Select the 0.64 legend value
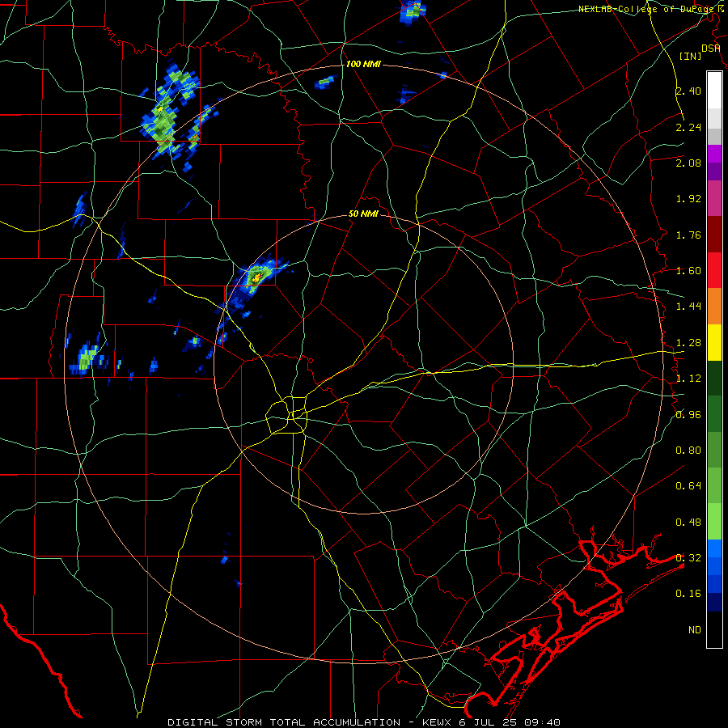728x728 pixels. point(688,486)
